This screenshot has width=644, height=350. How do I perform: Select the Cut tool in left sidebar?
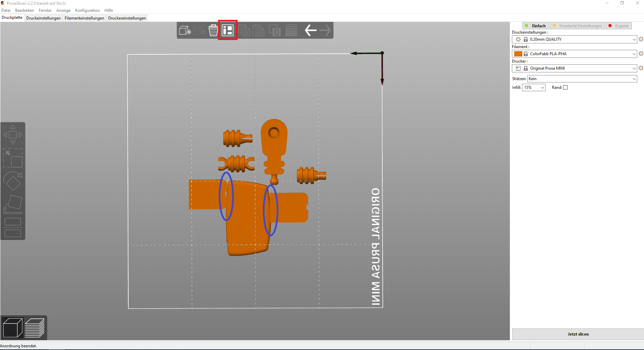tap(13, 227)
